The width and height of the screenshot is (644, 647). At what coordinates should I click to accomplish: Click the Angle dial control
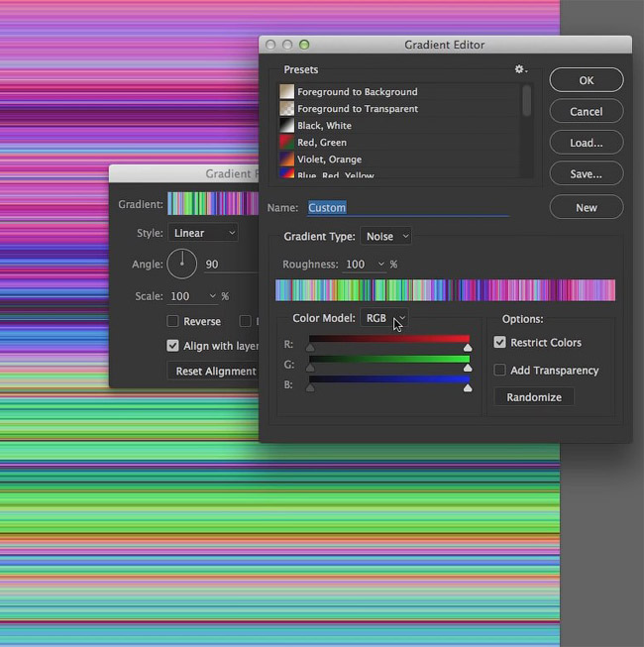tap(182, 264)
